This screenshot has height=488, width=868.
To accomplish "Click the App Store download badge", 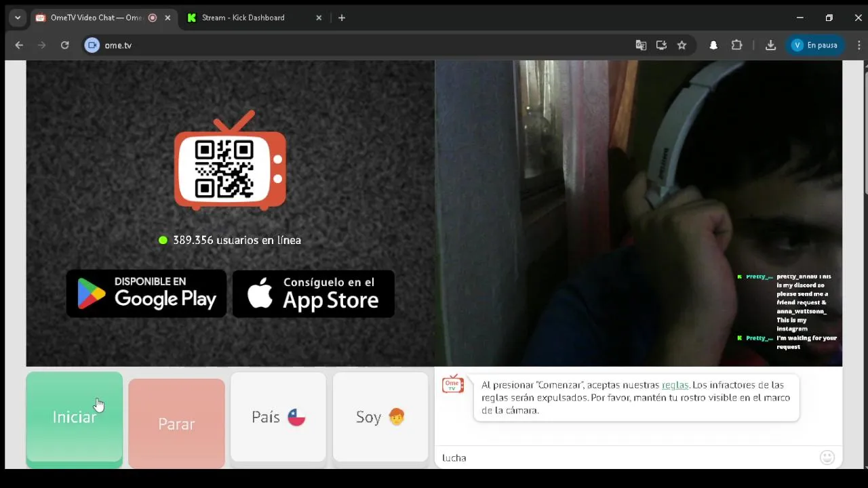I will tap(313, 293).
